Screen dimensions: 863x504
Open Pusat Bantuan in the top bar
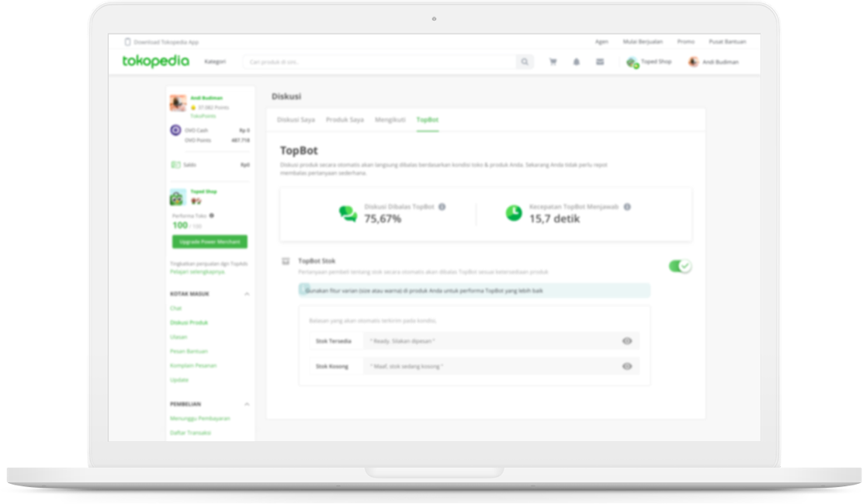pyautogui.click(x=728, y=42)
